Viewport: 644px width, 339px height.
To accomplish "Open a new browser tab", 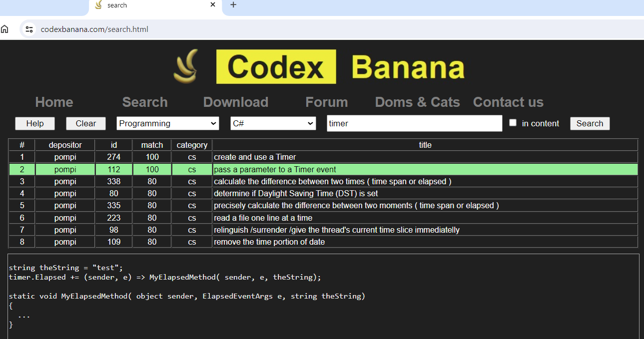I will [x=233, y=4].
